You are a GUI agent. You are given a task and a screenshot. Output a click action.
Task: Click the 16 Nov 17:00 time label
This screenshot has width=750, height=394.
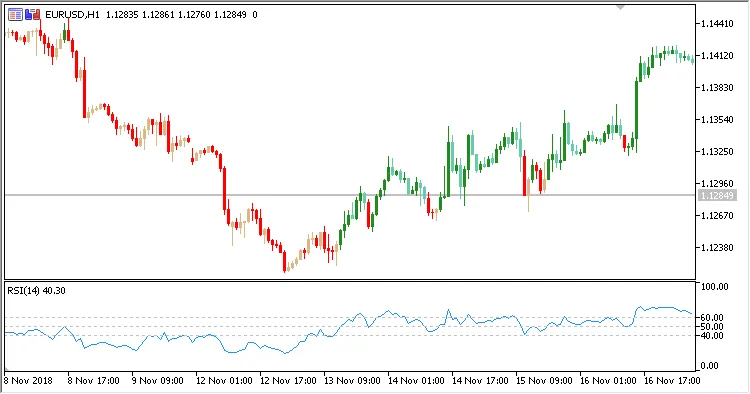click(672, 381)
